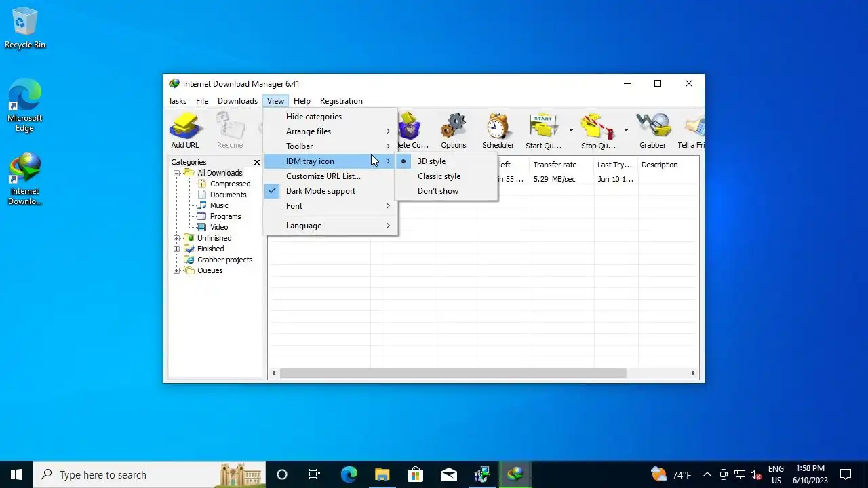Screen dimensions: 868x488
Task: Select the Microsoft Edge desktop shortcut
Action: tap(25, 106)
